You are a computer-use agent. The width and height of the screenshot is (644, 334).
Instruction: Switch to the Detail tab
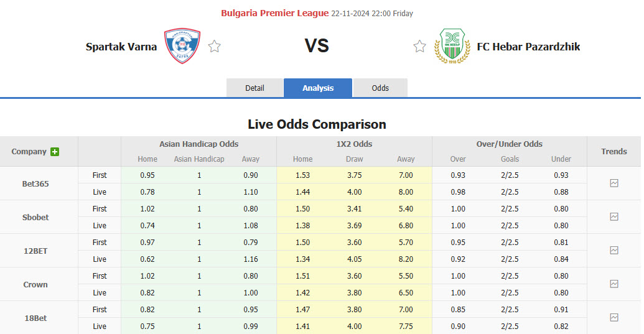pyautogui.click(x=254, y=88)
